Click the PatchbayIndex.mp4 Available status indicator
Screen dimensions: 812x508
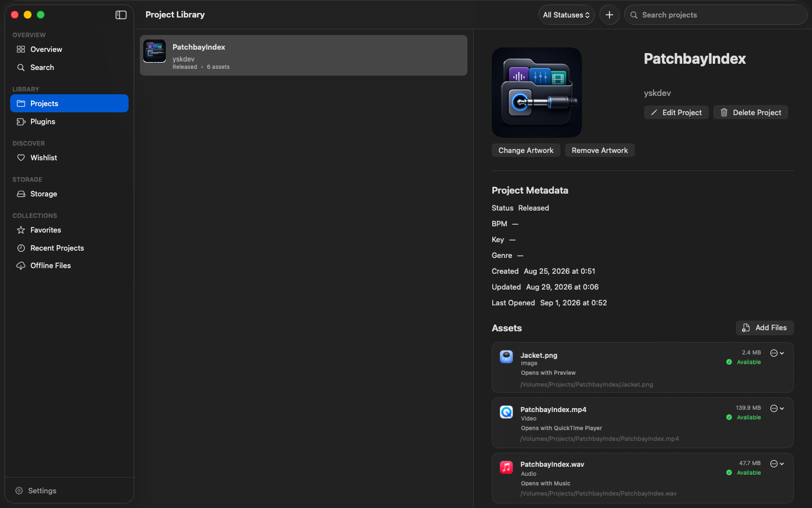click(x=744, y=418)
